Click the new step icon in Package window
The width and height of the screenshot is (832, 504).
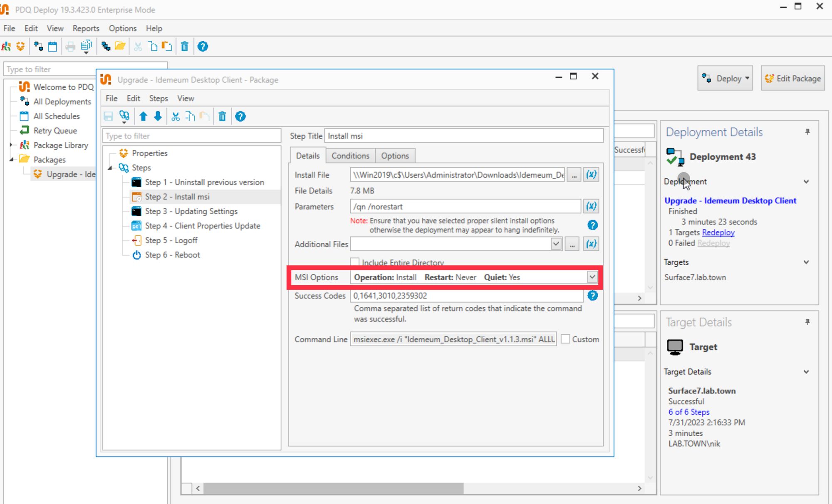124,116
